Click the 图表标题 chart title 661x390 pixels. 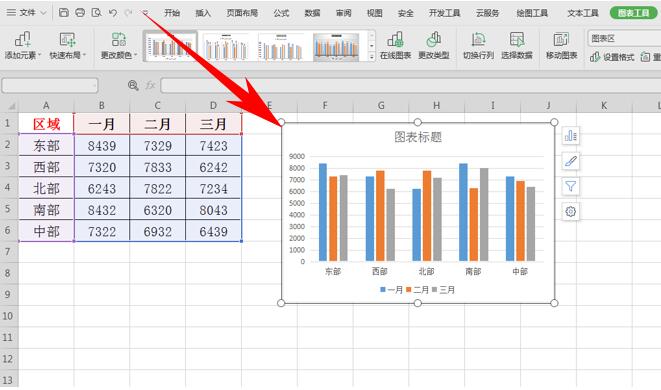pos(418,137)
